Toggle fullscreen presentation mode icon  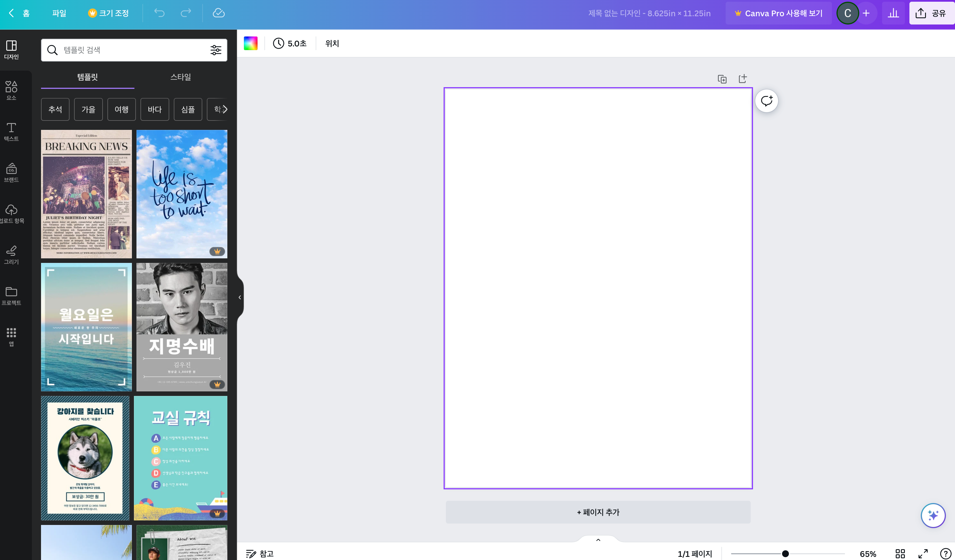pos(923,553)
